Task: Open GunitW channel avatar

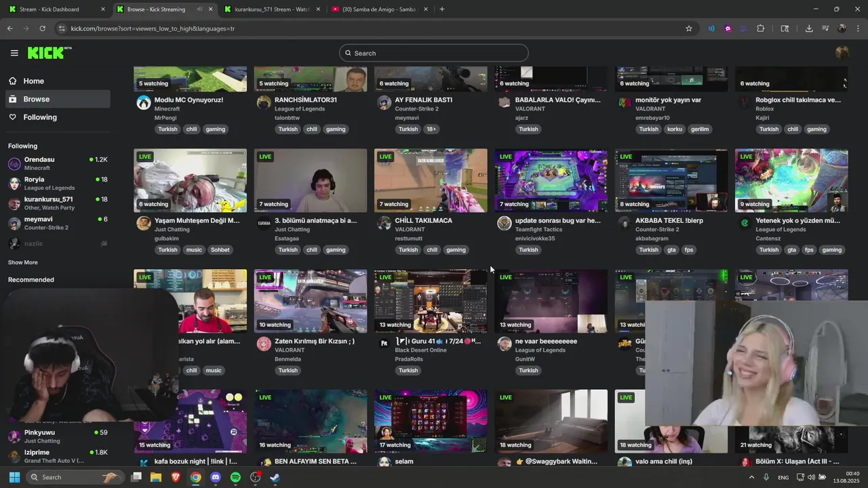Action: [x=504, y=344]
